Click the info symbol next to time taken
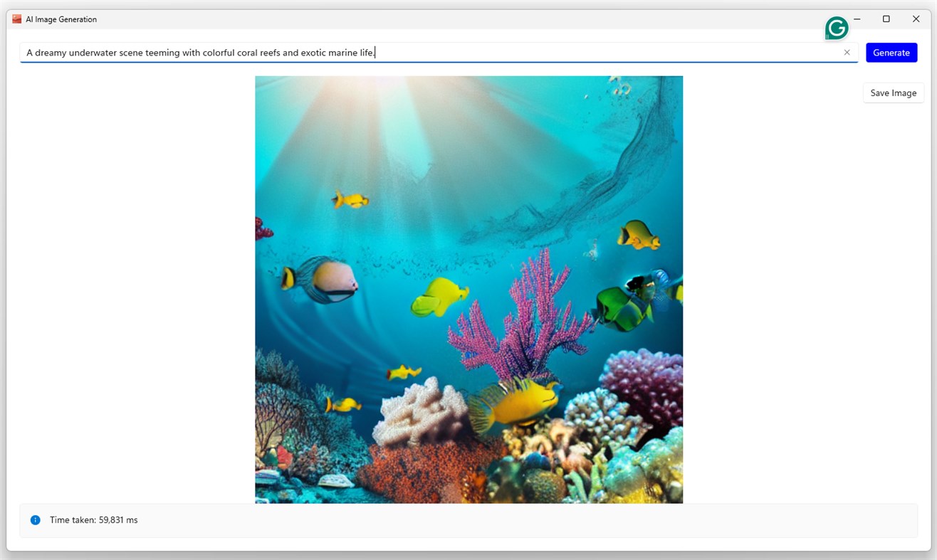937x560 pixels. click(x=35, y=520)
